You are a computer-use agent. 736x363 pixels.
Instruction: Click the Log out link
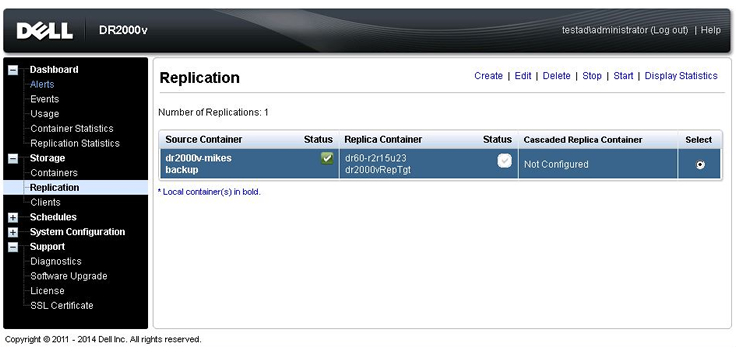click(669, 30)
